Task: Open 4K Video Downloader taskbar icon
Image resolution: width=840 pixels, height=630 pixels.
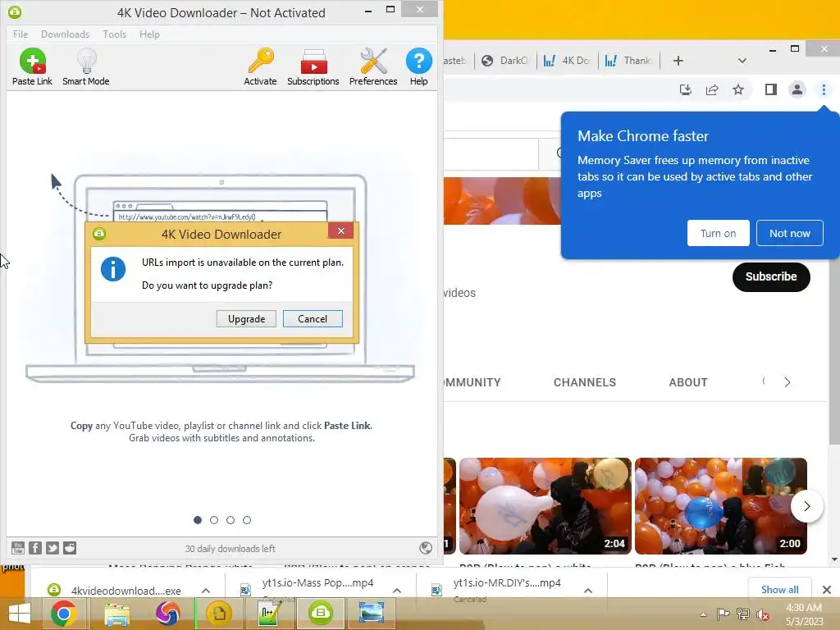Action: 321,614
